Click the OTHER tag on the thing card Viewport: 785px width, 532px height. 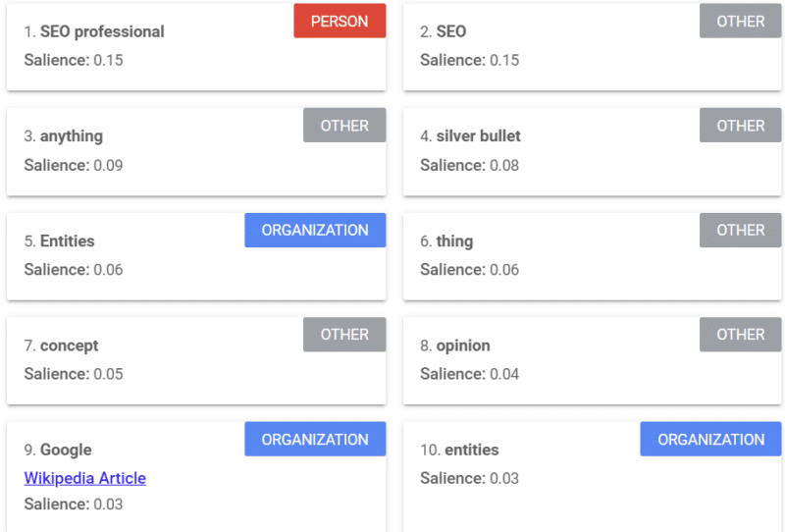(740, 230)
